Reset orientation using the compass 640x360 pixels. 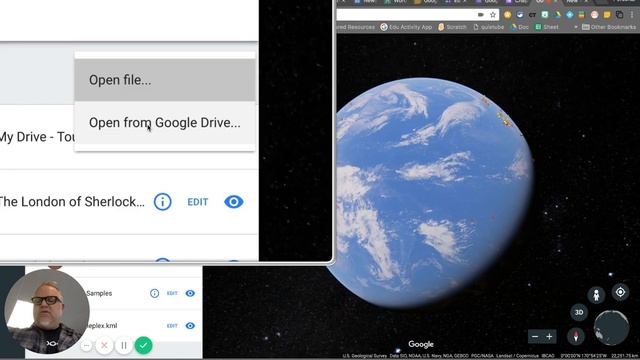click(576, 336)
